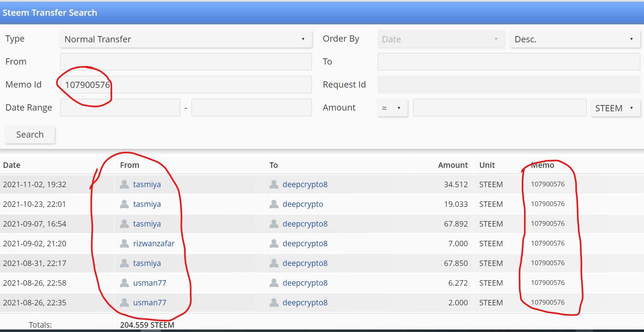
Task: Click the date 2021-11-02, 19:32
Action: pyautogui.click(x=35, y=184)
